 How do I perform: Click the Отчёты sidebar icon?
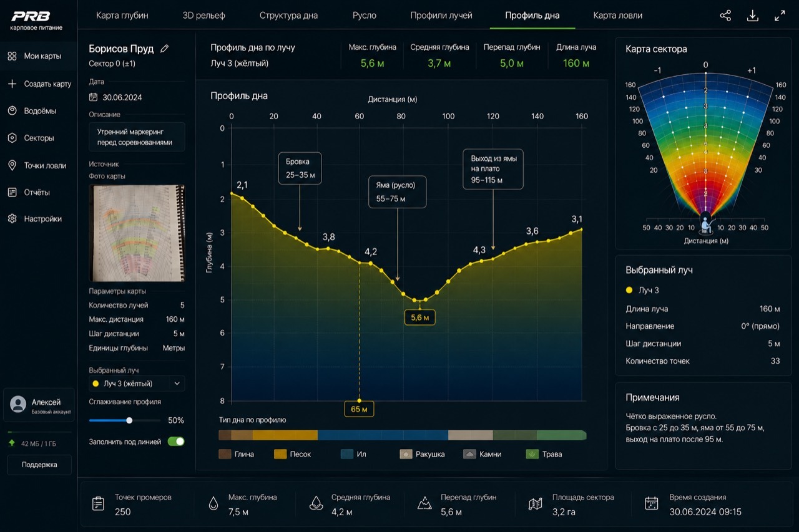[x=12, y=192]
